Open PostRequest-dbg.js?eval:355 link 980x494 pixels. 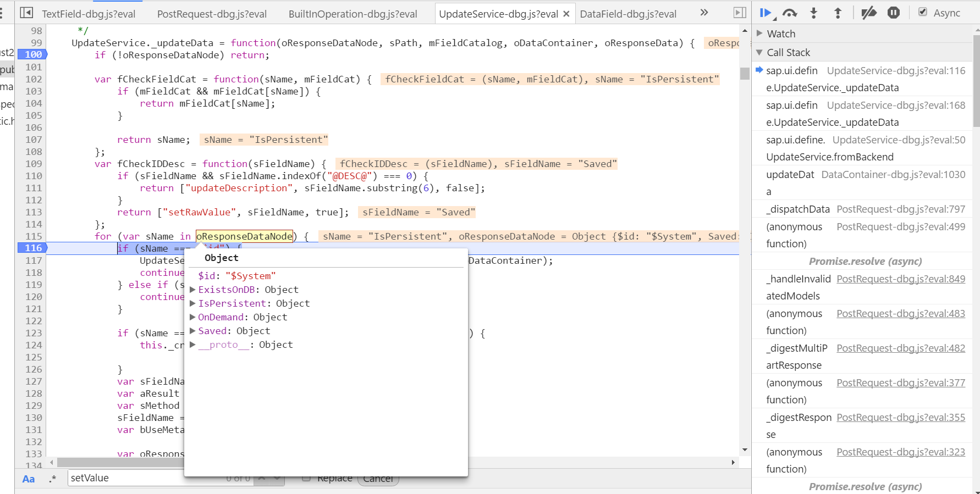click(900, 417)
